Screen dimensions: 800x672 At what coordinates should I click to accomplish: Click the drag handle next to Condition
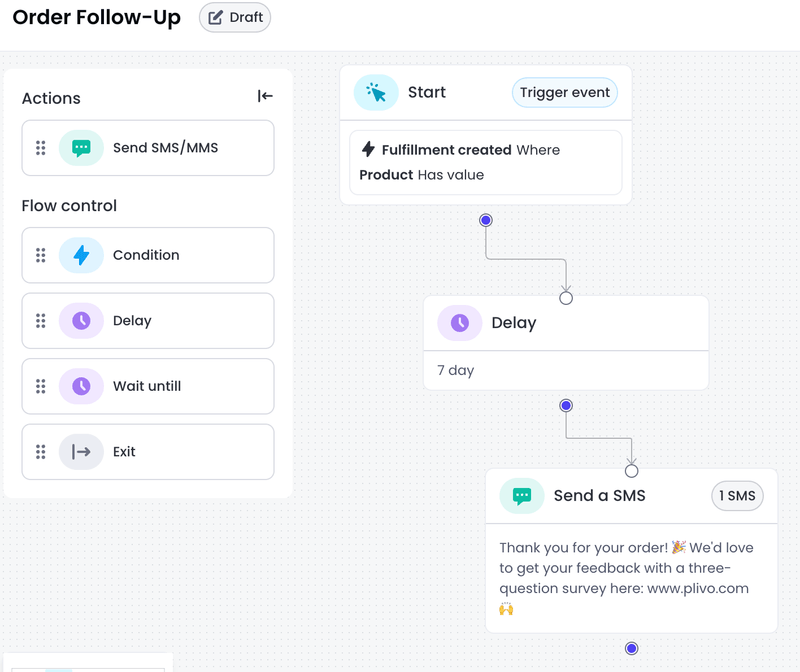[41, 255]
